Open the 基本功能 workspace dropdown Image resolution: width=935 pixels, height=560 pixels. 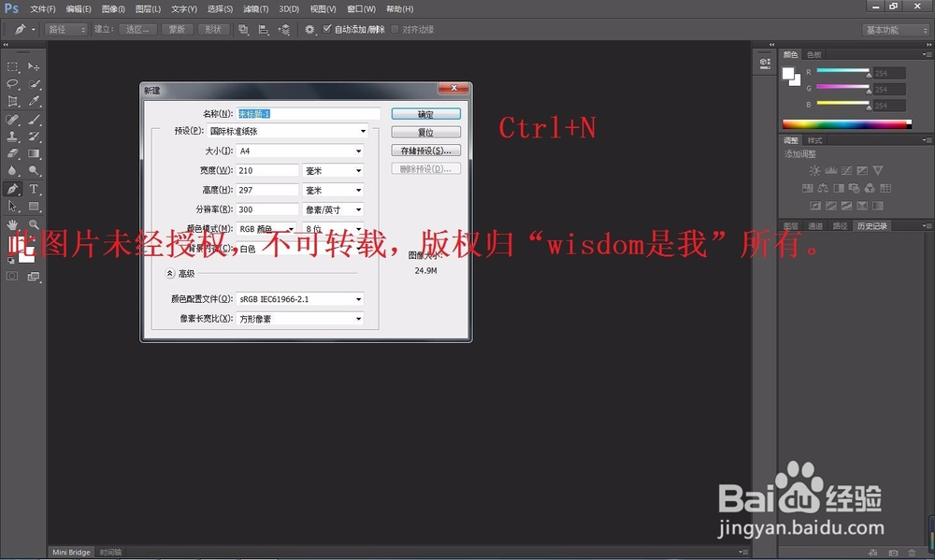(896, 30)
